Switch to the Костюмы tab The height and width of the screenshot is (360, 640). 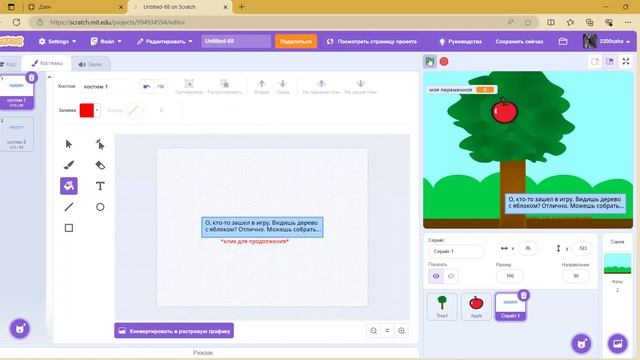(x=47, y=63)
